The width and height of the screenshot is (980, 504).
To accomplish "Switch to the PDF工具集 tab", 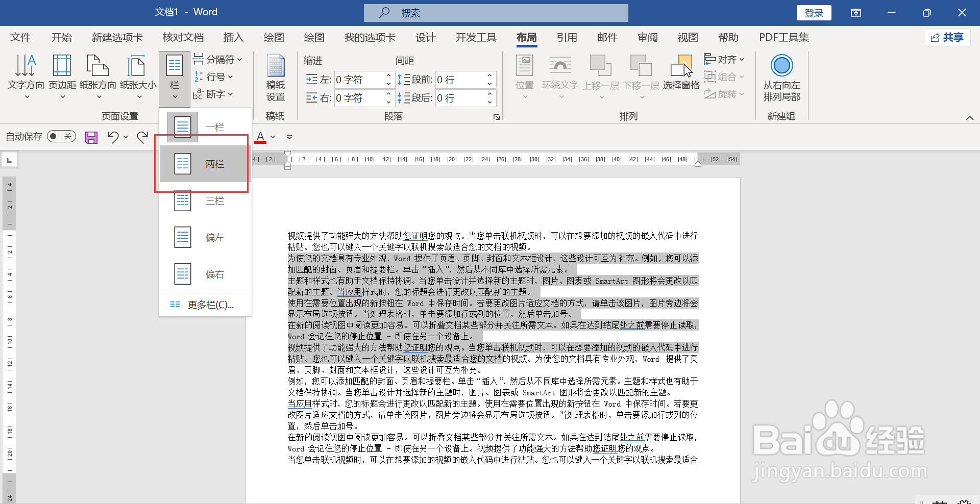I will pos(784,37).
